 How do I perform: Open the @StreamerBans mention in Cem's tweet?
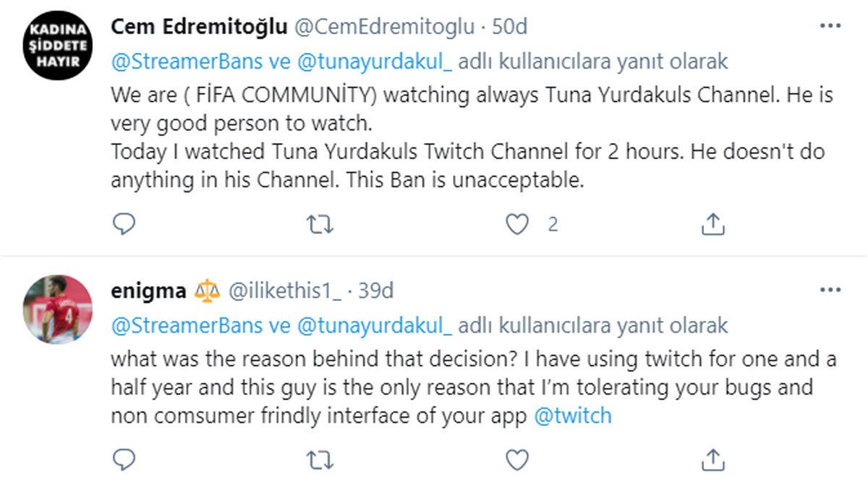pos(172,62)
